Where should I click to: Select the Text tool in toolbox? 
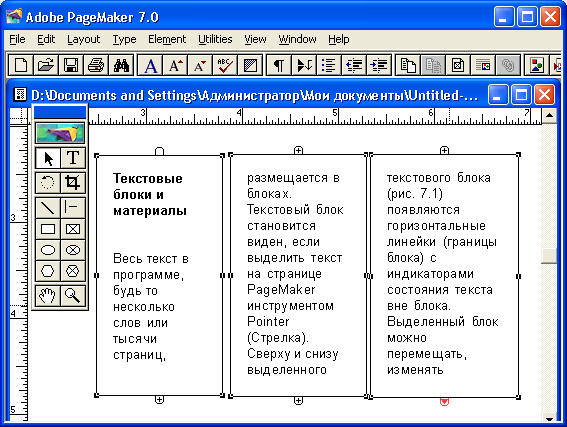click(x=73, y=158)
